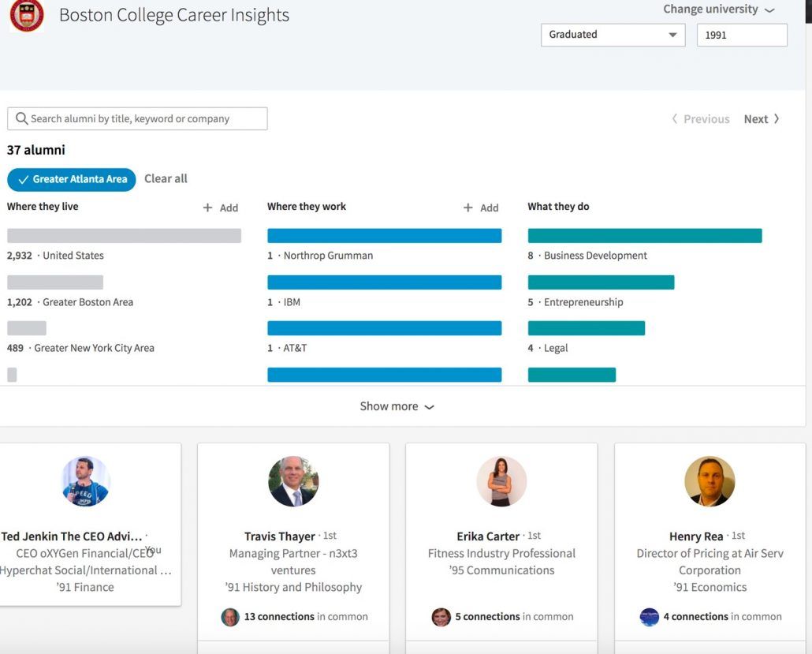
Task: Click Fitness Industry Professional text
Action: pyautogui.click(x=501, y=554)
